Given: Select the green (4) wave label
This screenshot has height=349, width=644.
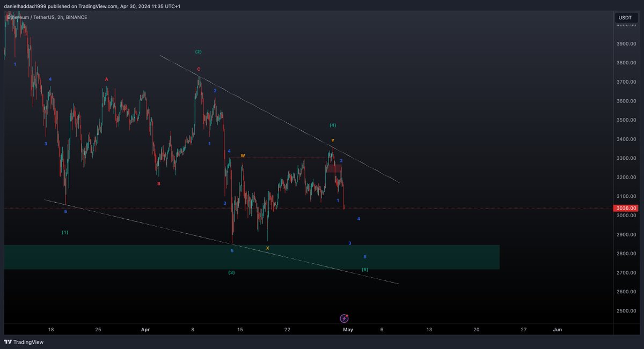Looking at the screenshot, I should coord(333,125).
